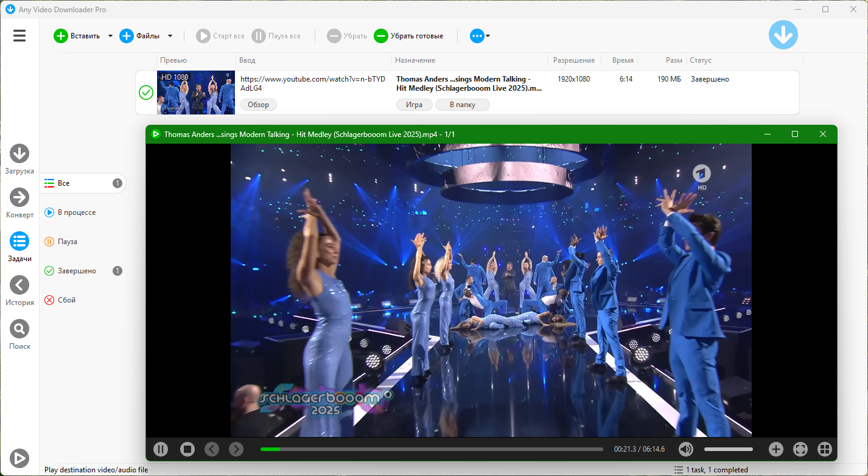Show Завершено completed tasks
Image resolution: width=868 pixels, height=476 pixels.
(83, 271)
